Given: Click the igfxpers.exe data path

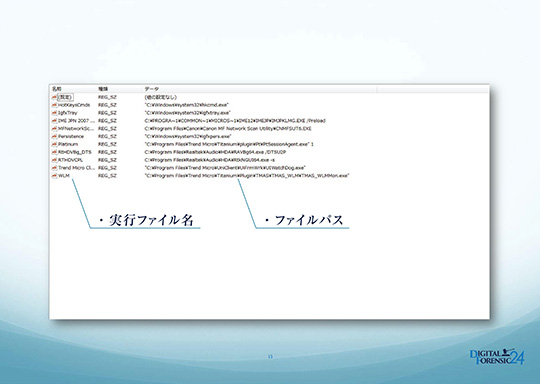Looking at the screenshot, I should coord(188,136).
